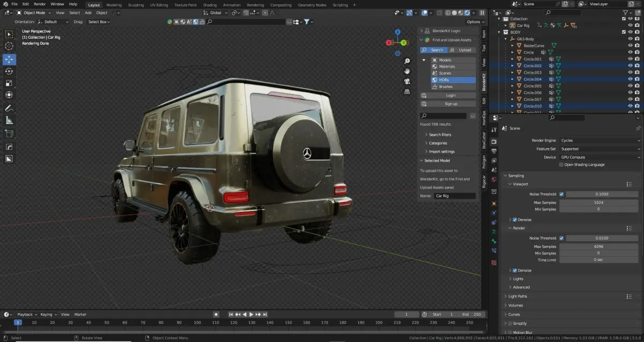Select the Brushes asset type

(453, 86)
